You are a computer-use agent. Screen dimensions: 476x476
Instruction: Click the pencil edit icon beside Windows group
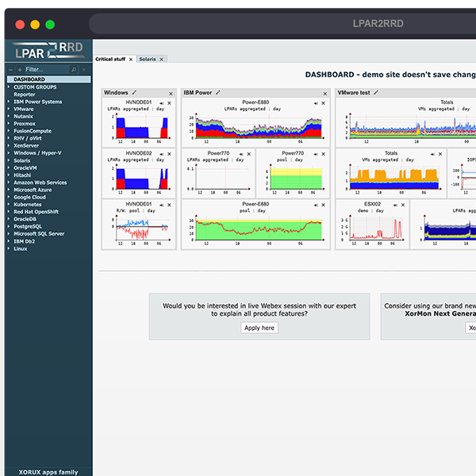[x=134, y=93]
